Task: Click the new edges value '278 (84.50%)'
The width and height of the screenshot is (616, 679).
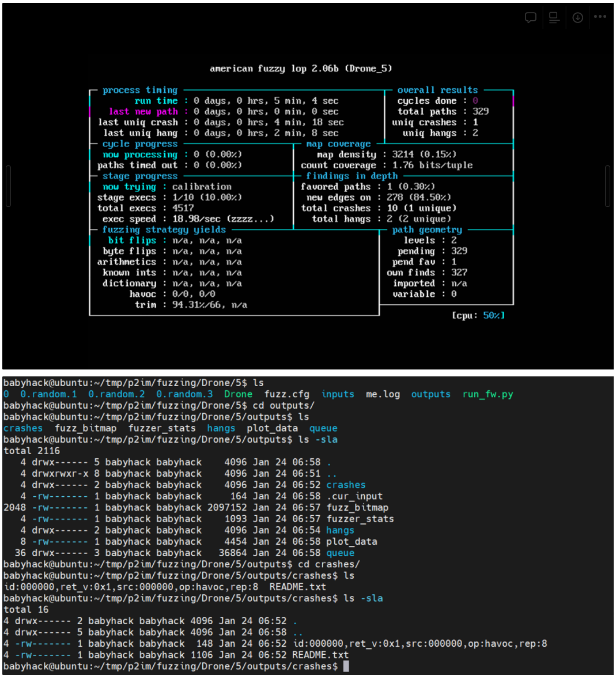Action: tap(419, 198)
